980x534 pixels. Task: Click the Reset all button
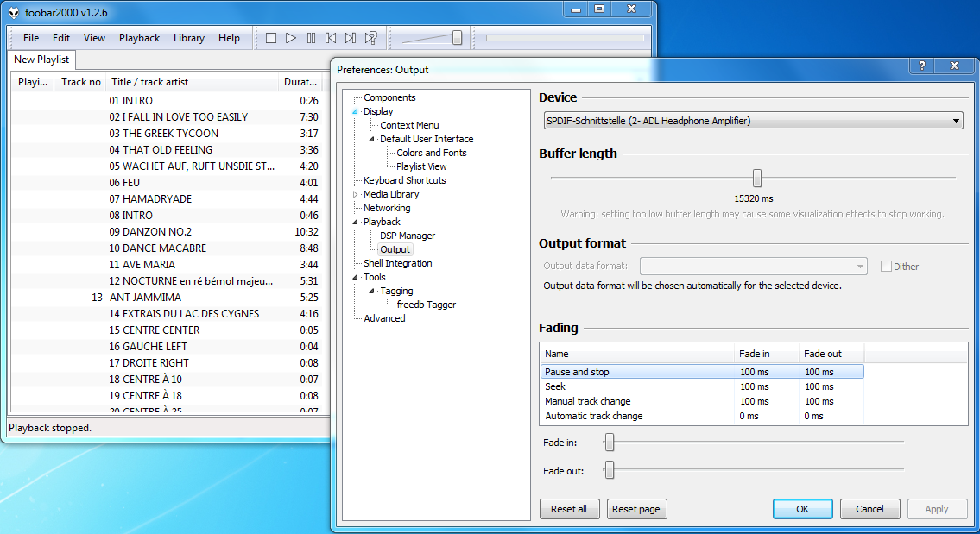click(569, 509)
